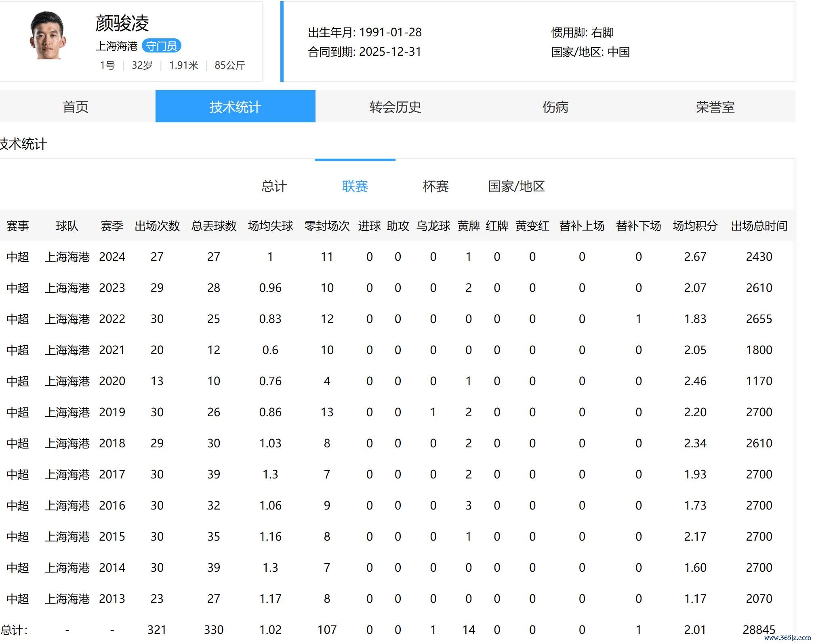Click the total minutes value 28845
This screenshot has height=644, width=814.
[759, 630]
